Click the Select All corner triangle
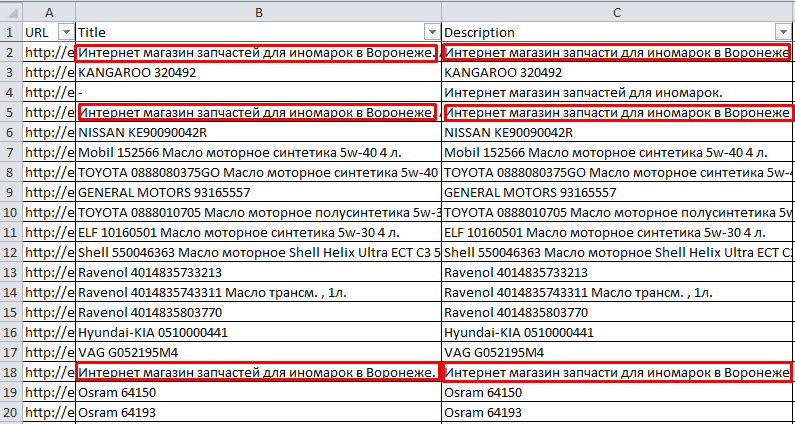Screen dimensions: 795x424 tap(11, 11)
